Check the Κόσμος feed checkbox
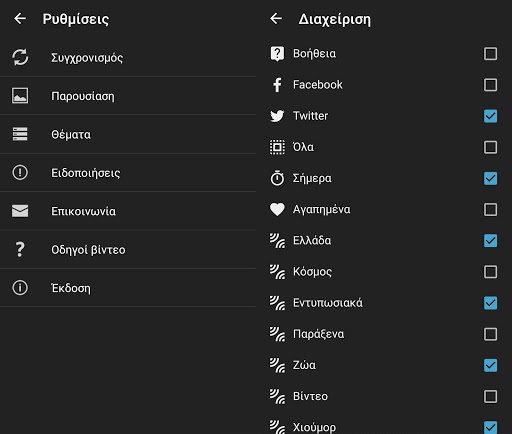This screenshot has width=512, height=434. click(490, 272)
